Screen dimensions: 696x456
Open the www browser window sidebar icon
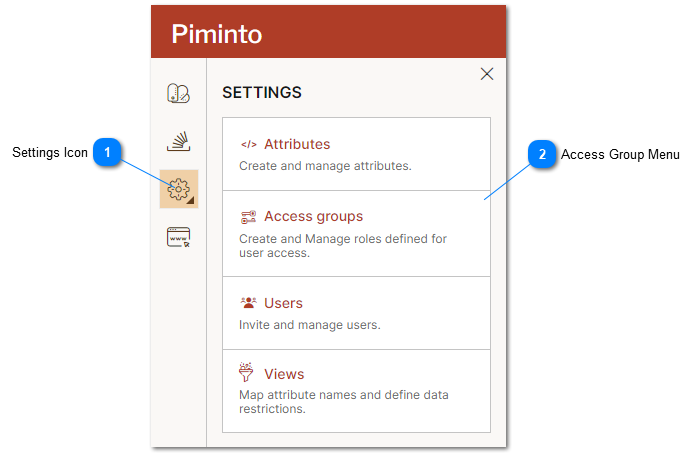178,237
